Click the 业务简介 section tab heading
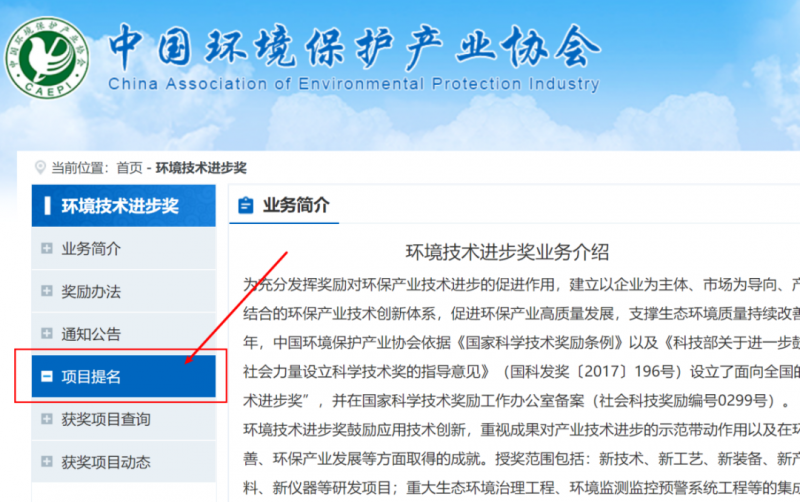 tap(295, 206)
